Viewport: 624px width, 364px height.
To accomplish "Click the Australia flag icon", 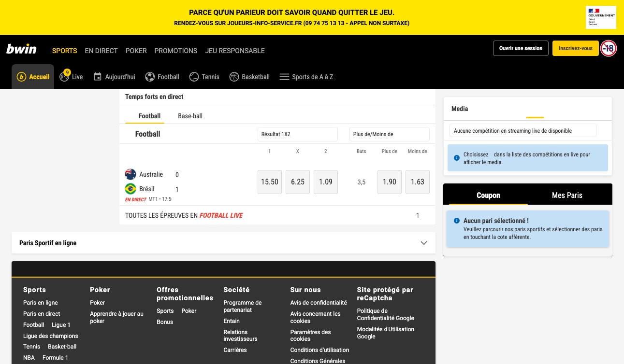I will click(x=131, y=174).
